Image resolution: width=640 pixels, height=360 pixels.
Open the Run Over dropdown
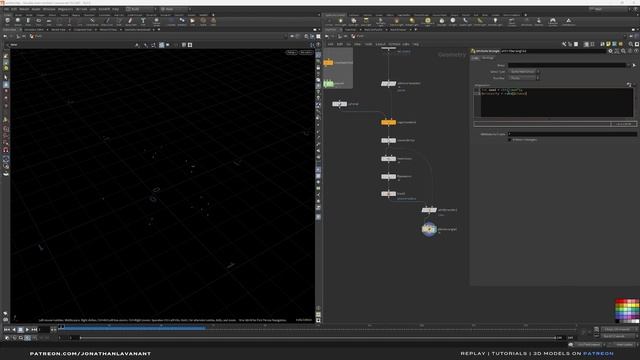point(524,78)
